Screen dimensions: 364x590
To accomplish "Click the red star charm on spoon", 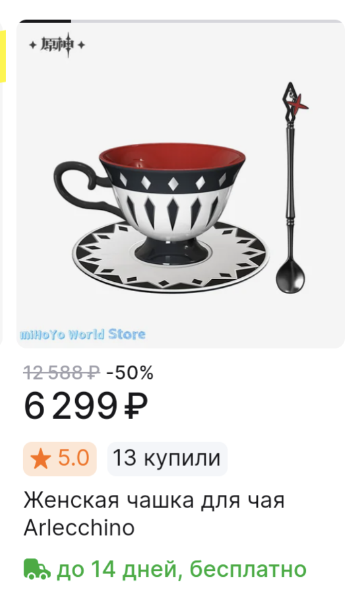I will 298,104.
